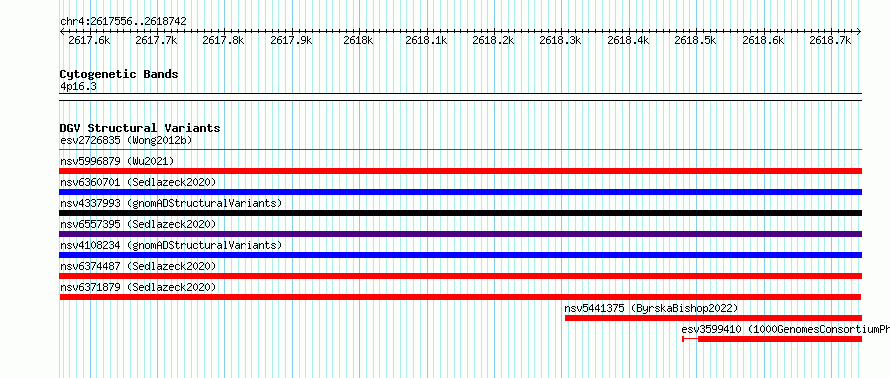Click the DGV Structural Variants track title
This screenshot has height=378, width=890.
point(140,128)
